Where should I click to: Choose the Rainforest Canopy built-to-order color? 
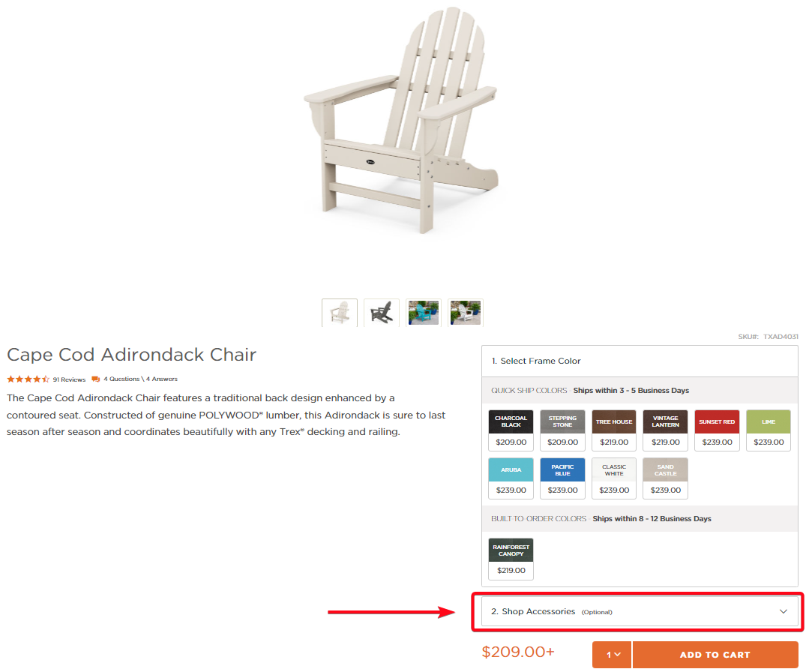tap(511, 550)
